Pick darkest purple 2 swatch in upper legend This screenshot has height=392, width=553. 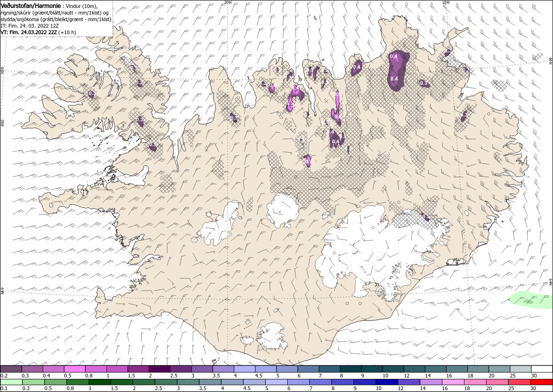(159, 369)
